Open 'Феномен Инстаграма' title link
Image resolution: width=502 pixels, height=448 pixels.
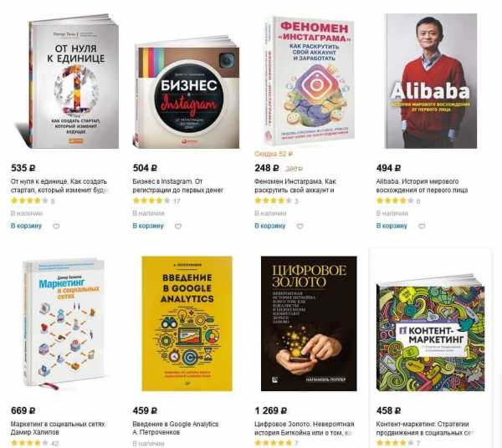295,186
